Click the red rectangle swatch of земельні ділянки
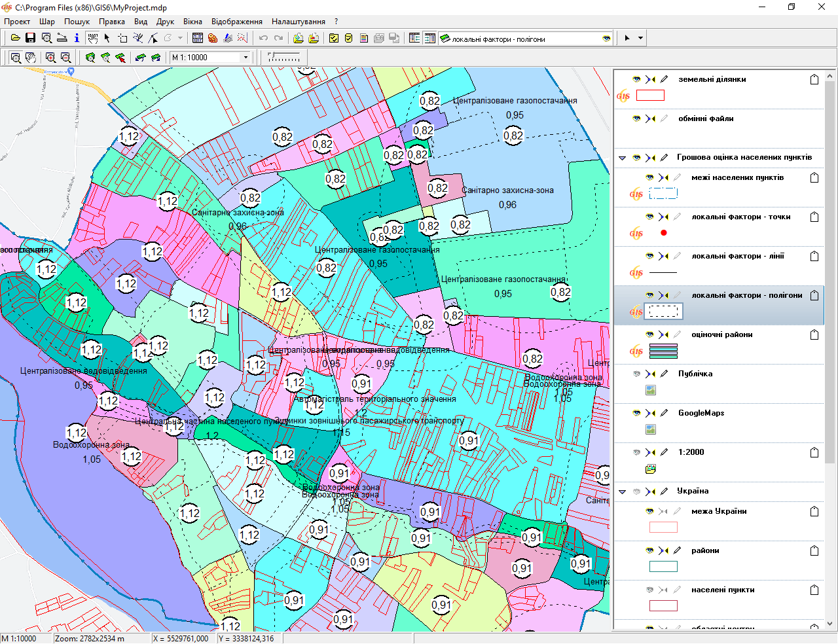The image size is (838, 644). [x=650, y=96]
